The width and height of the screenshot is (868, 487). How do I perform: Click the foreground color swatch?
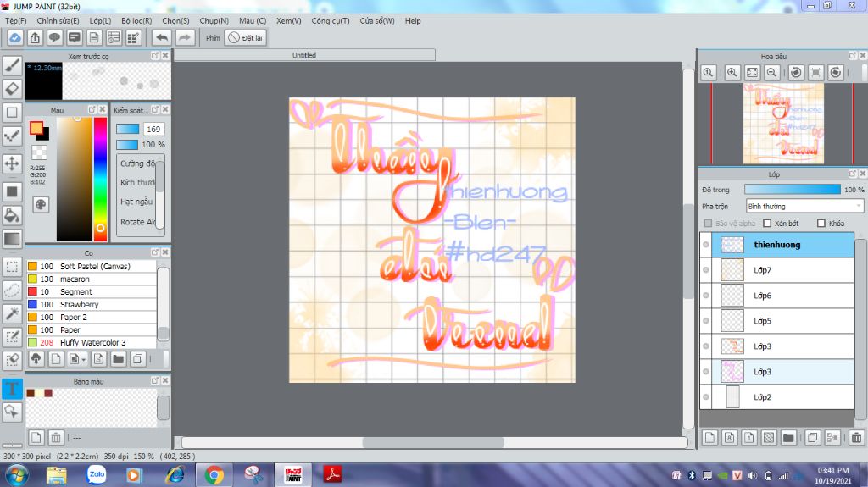(36, 128)
